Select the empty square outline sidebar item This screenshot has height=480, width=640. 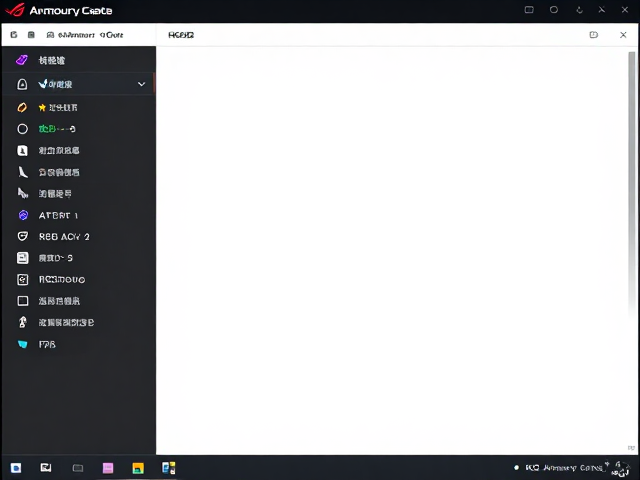point(78,301)
